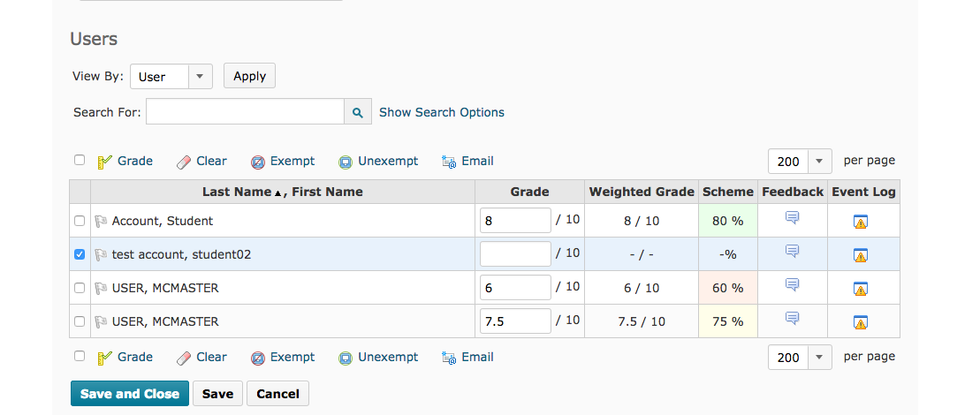Open event log for student02 test account

[x=861, y=255]
